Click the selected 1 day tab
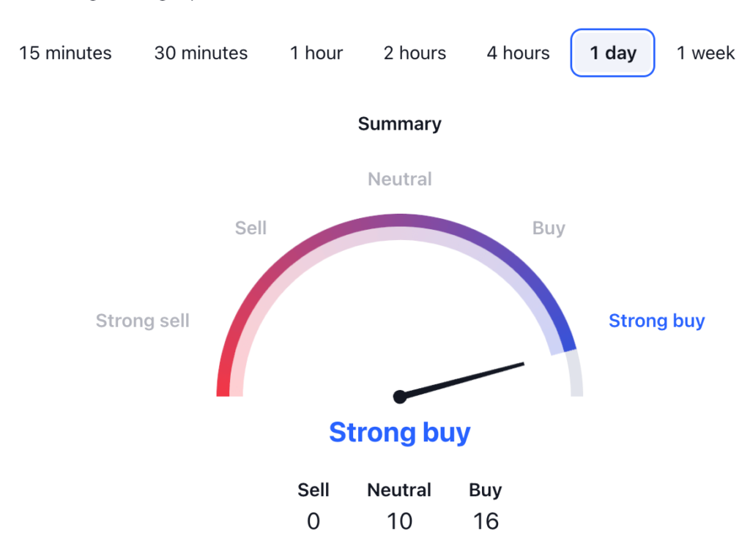Viewport: 750px width, 560px height. tap(612, 53)
